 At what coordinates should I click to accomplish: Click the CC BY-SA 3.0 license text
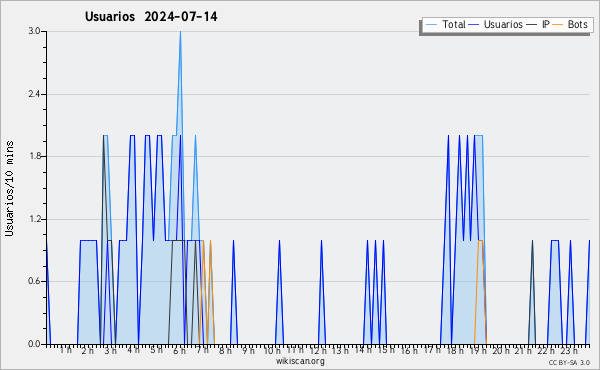pyautogui.click(x=569, y=362)
